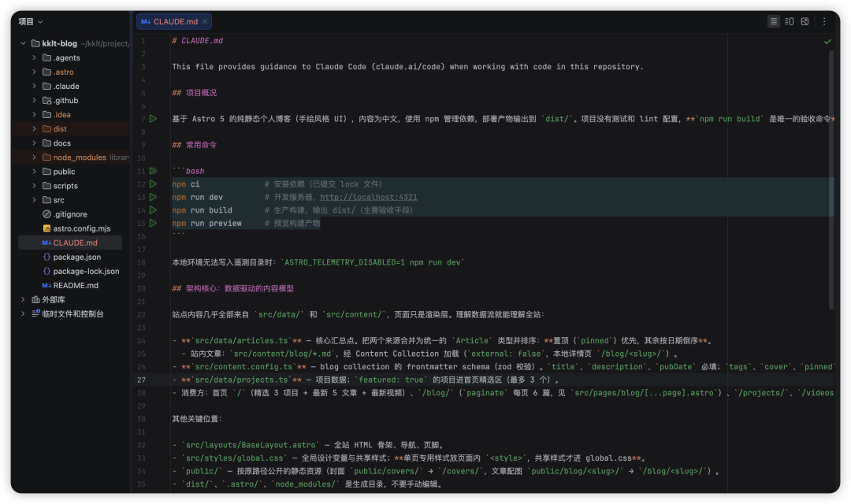Screen dimensions: 851x504
Task: Click the .agents folder icon
Action: (x=46, y=57)
